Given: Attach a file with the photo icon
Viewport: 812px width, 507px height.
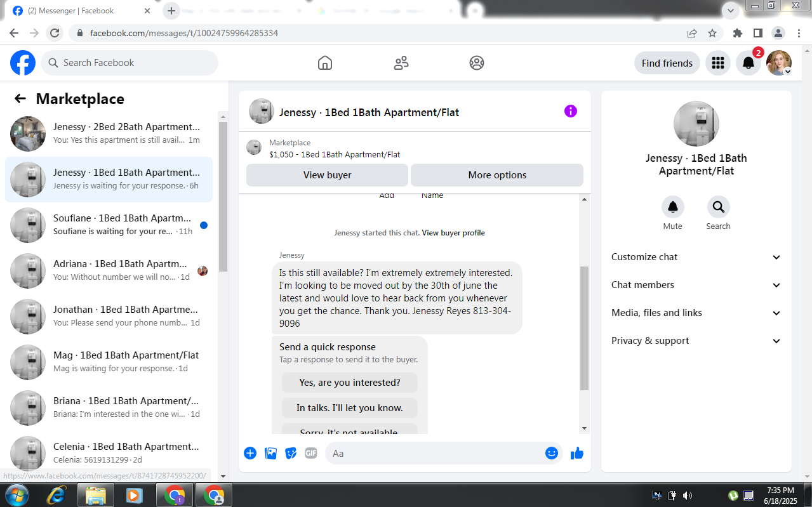Looking at the screenshot, I should [270, 453].
